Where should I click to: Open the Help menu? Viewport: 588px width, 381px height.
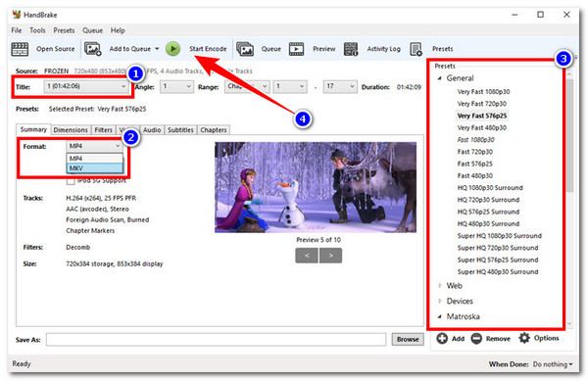pos(118,30)
